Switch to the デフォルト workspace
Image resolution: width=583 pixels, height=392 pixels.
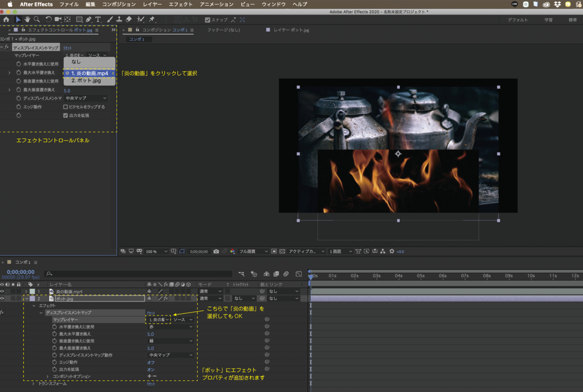coord(518,20)
